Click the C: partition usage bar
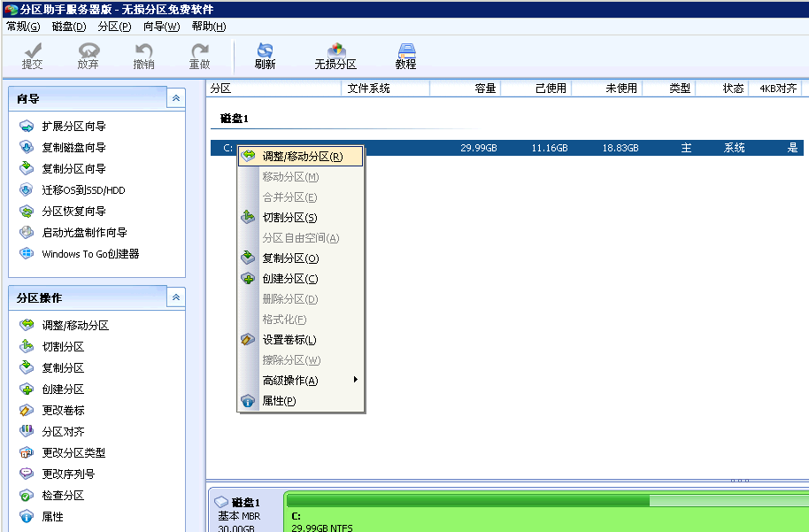The width and height of the screenshot is (809, 532). pyautogui.click(x=547, y=500)
